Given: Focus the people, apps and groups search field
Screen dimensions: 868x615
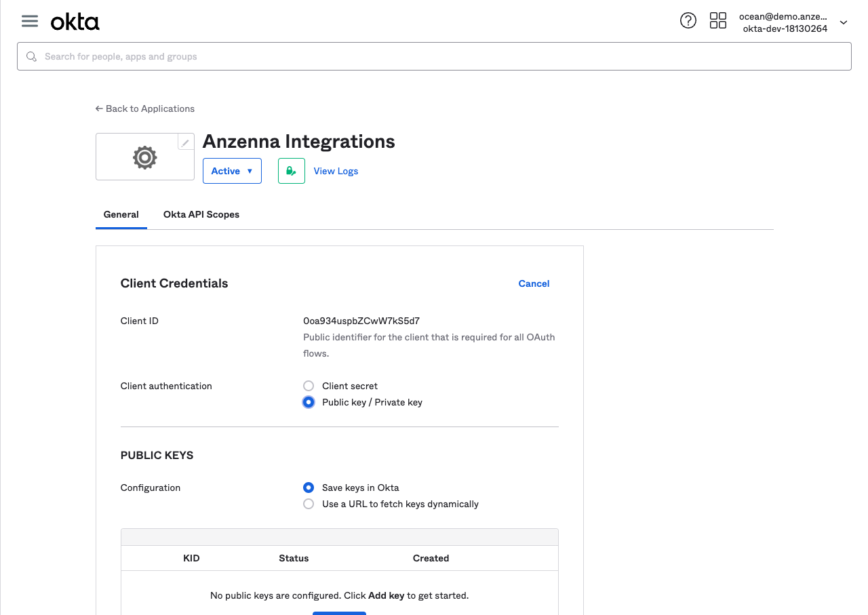Looking at the screenshot, I should click(x=434, y=57).
